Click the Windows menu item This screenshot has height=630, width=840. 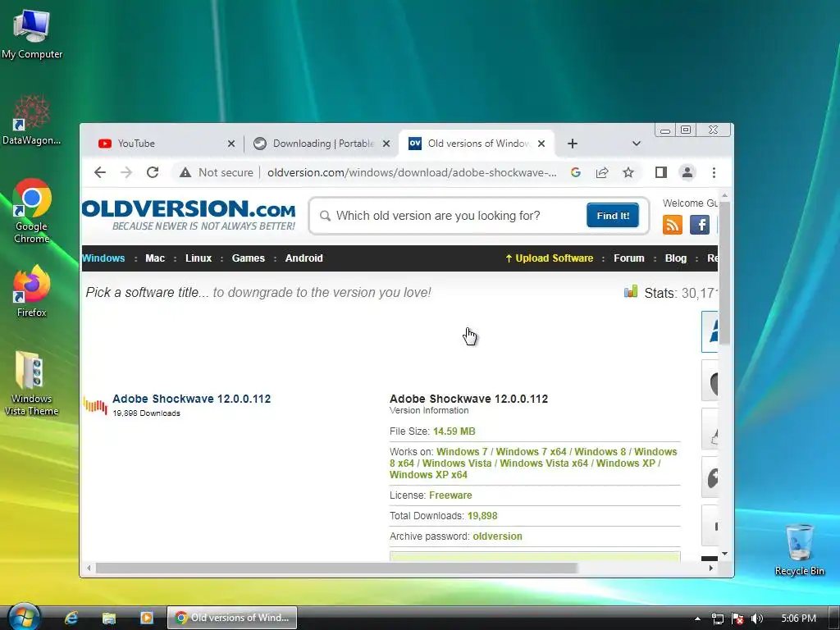(x=103, y=258)
